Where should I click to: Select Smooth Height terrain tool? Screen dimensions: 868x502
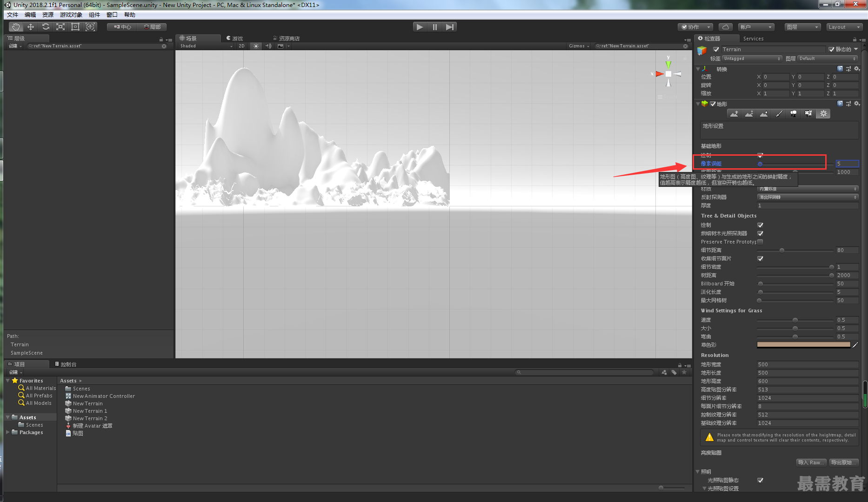pyautogui.click(x=764, y=114)
